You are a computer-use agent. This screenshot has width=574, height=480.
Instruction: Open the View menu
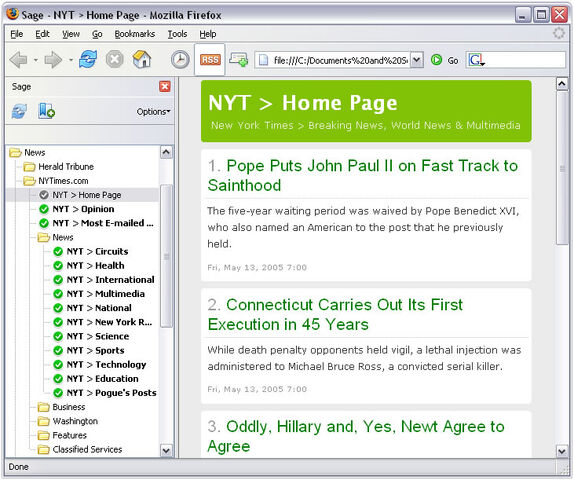click(x=71, y=34)
